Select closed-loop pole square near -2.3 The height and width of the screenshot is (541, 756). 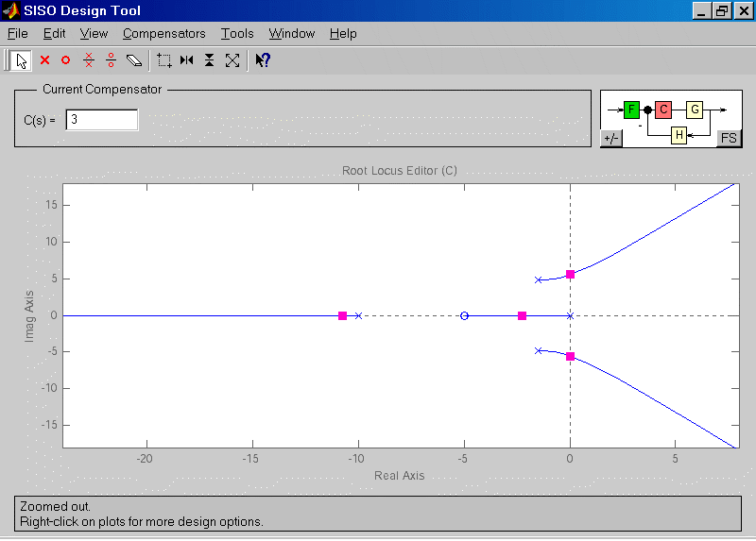click(522, 315)
